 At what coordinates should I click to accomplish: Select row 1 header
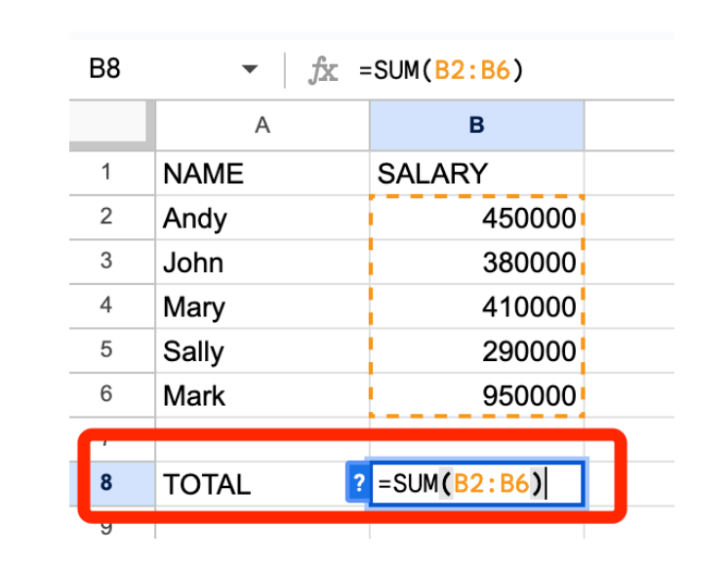pyautogui.click(x=106, y=173)
